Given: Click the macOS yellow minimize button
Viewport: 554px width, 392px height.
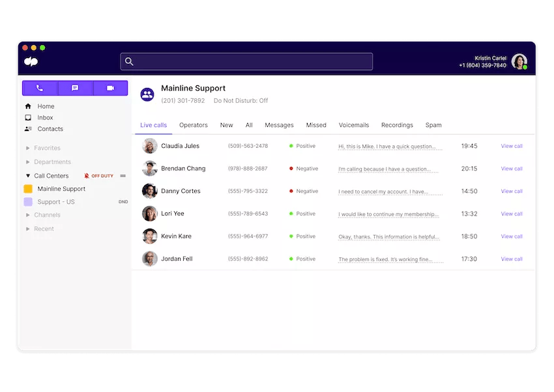Looking at the screenshot, I should click(x=33, y=48).
